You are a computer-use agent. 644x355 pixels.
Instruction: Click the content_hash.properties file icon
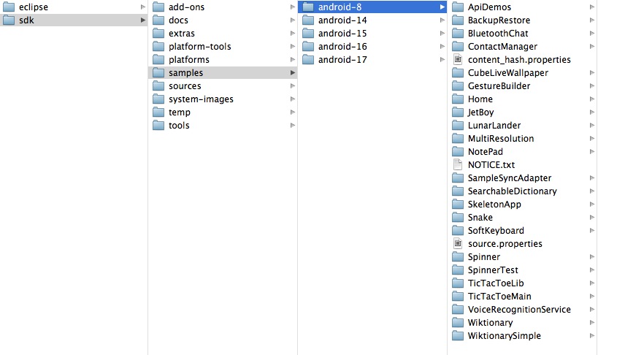(x=458, y=60)
